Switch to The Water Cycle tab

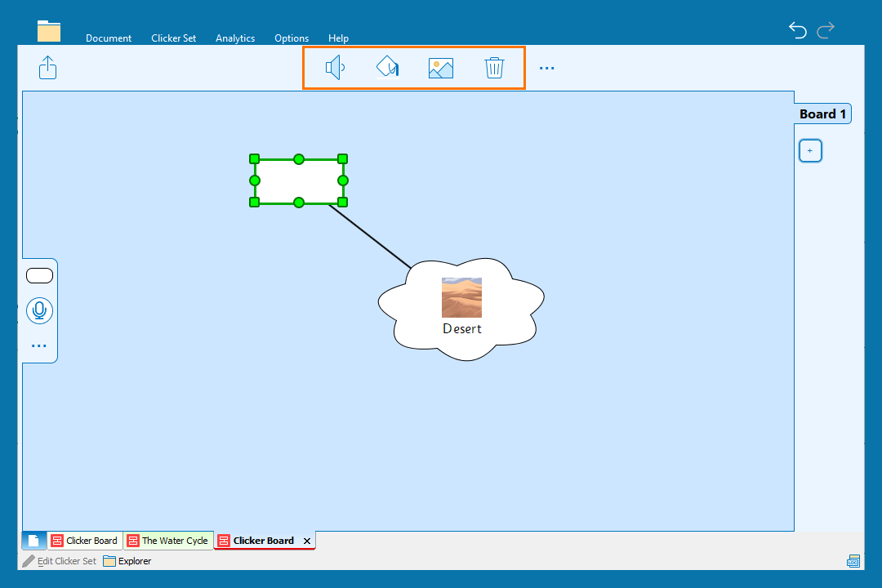coord(168,541)
